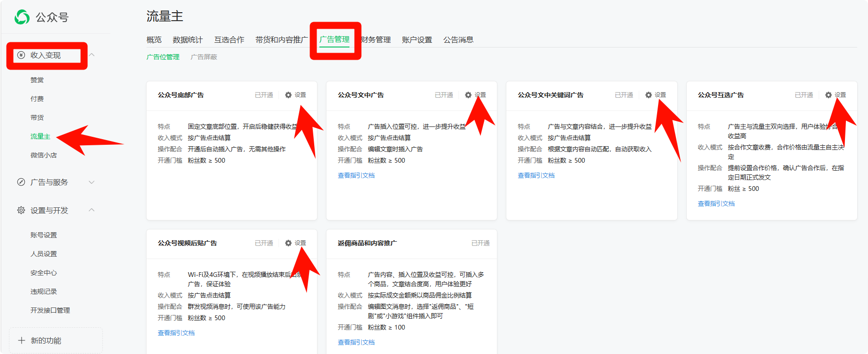Collapse the 收入变现 section chevron
Viewport: 868px width, 354px height.
click(x=92, y=55)
